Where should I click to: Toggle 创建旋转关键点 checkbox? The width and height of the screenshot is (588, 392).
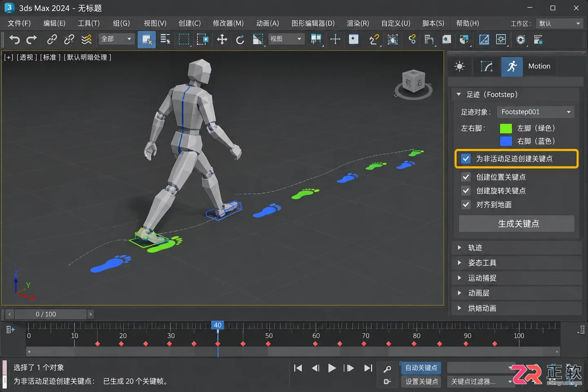coord(466,191)
